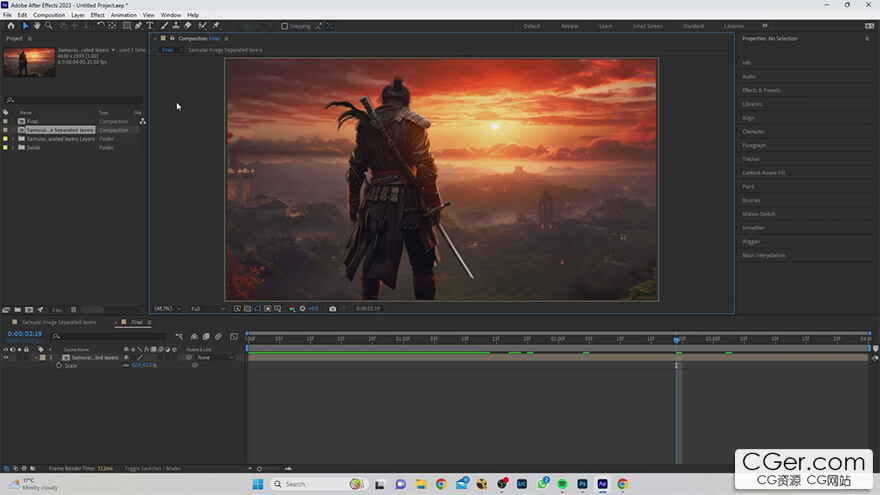Click the graph editor icon in timeline

pos(234,337)
